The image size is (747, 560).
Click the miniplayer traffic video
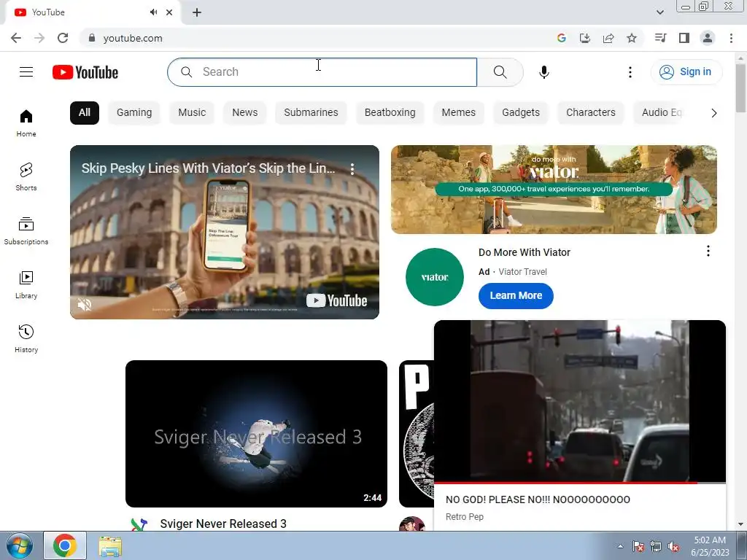(x=580, y=401)
